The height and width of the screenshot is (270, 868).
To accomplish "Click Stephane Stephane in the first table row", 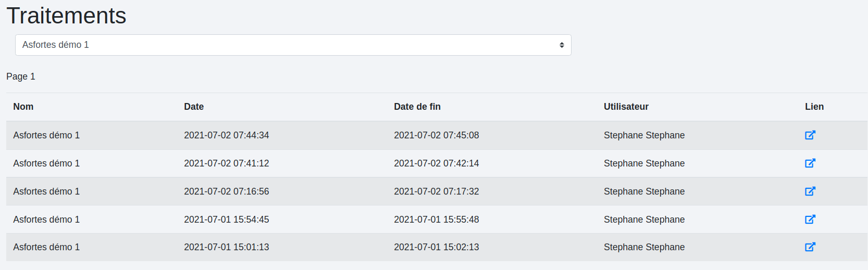I will (x=644, y=135).
